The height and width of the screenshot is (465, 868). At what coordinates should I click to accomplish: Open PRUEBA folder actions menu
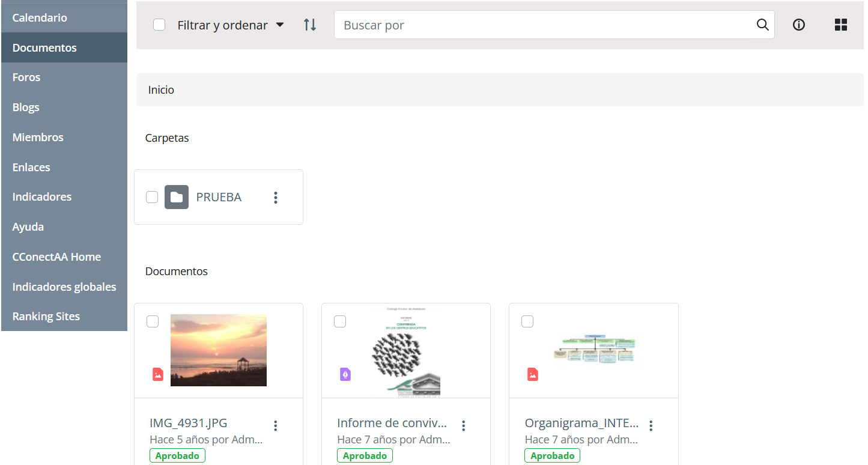pos(276,198)
